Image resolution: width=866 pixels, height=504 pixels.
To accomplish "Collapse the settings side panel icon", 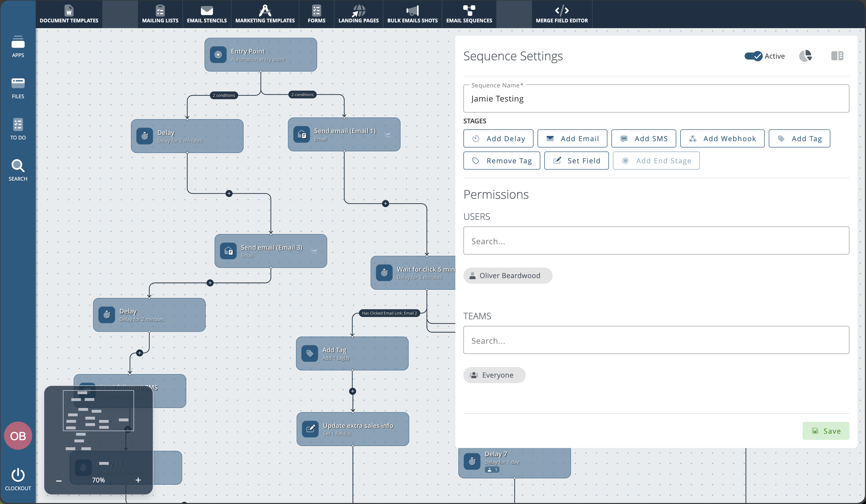I will 837,56.
